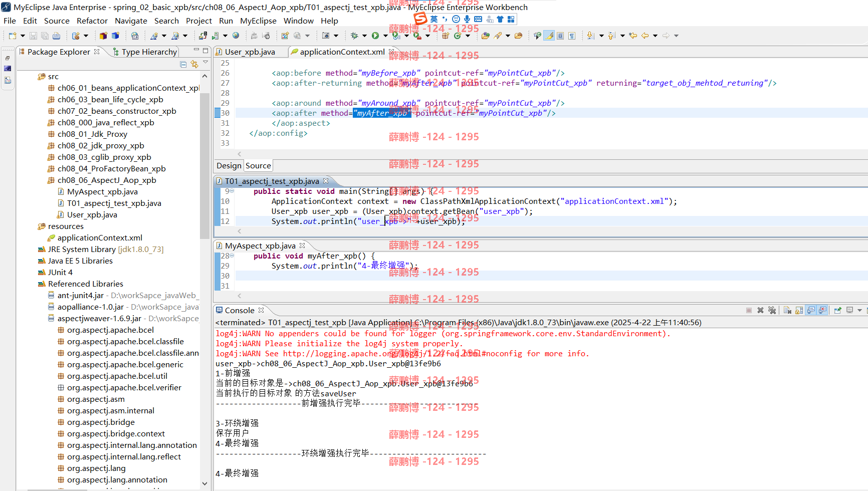
Task: Open the Search toolbar dropdown arrow
Action: pos(508,36)
